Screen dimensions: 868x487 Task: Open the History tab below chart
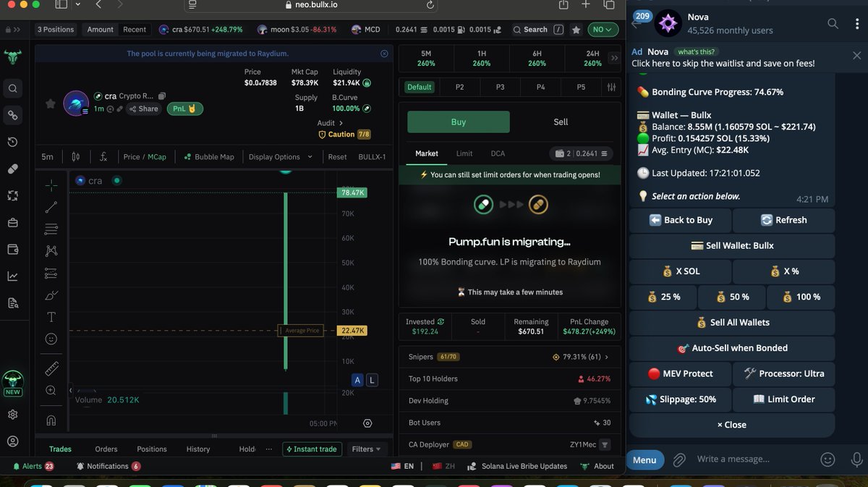point(198,449)
